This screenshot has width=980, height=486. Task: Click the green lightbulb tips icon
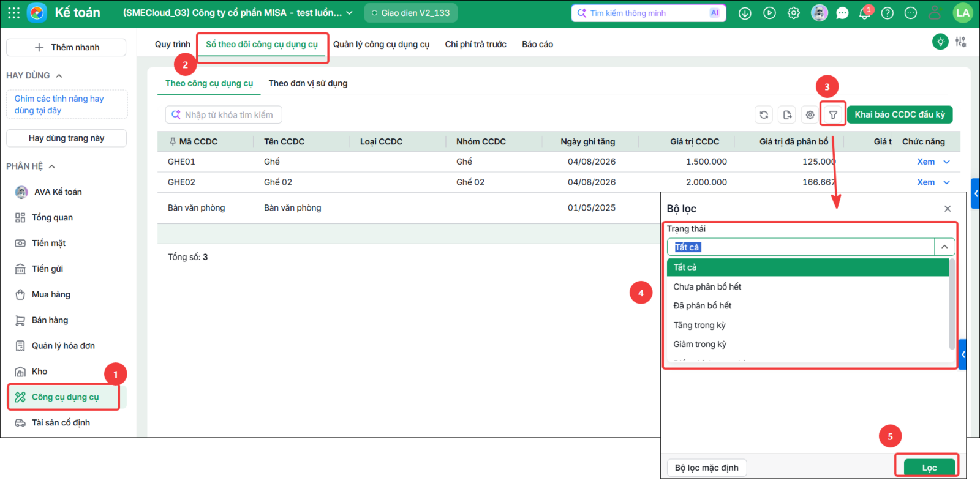(940, 42)
